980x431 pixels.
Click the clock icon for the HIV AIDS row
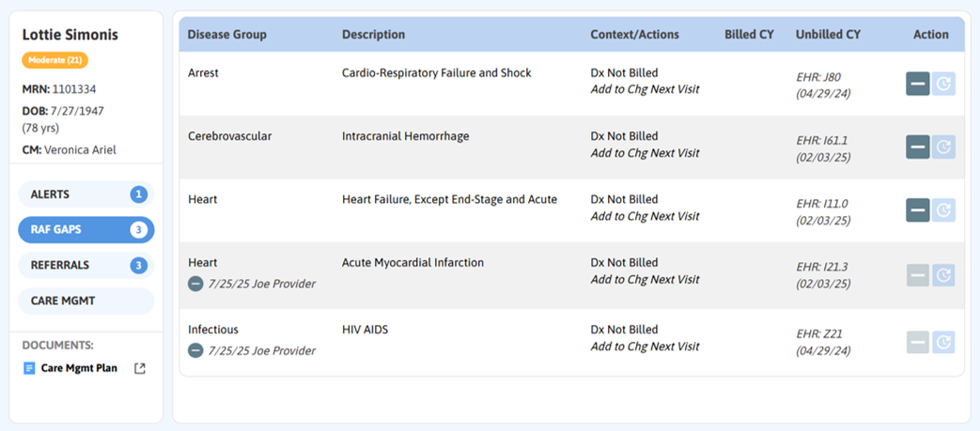coord(944,342)
